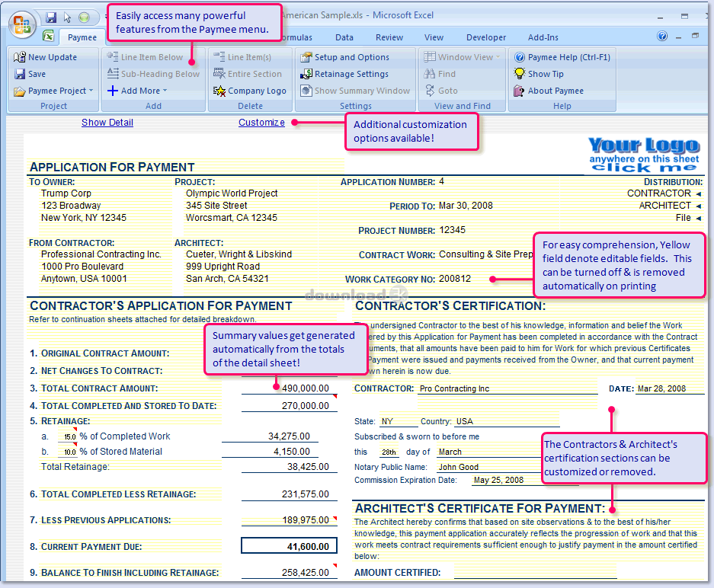This screenshot has width=714, height=588.
Task: Click the Find binoculars icon
Action: tap(430, 74)
